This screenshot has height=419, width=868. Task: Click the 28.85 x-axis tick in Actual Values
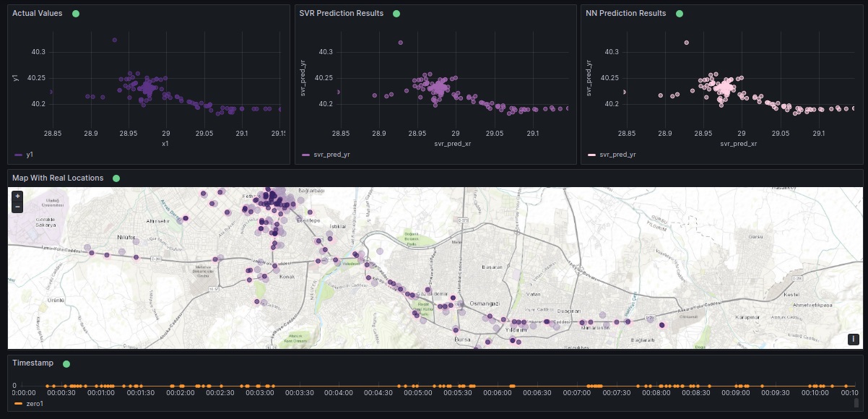coord(53,134)
